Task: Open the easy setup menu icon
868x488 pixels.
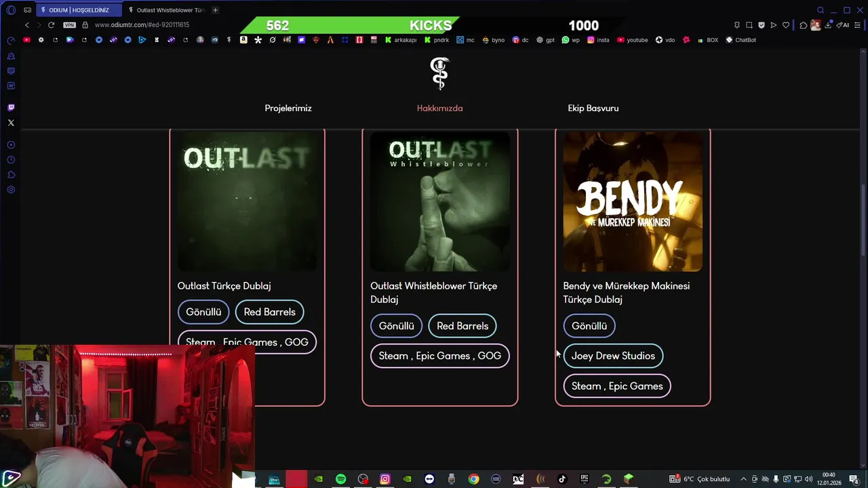Action: click(x=858, y=25)
